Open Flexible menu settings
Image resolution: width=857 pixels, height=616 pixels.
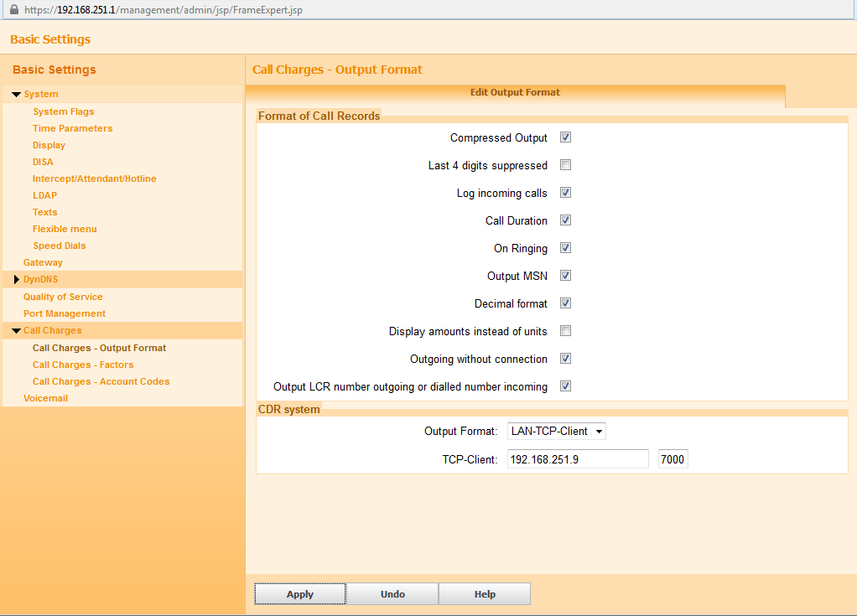[65, 230]
